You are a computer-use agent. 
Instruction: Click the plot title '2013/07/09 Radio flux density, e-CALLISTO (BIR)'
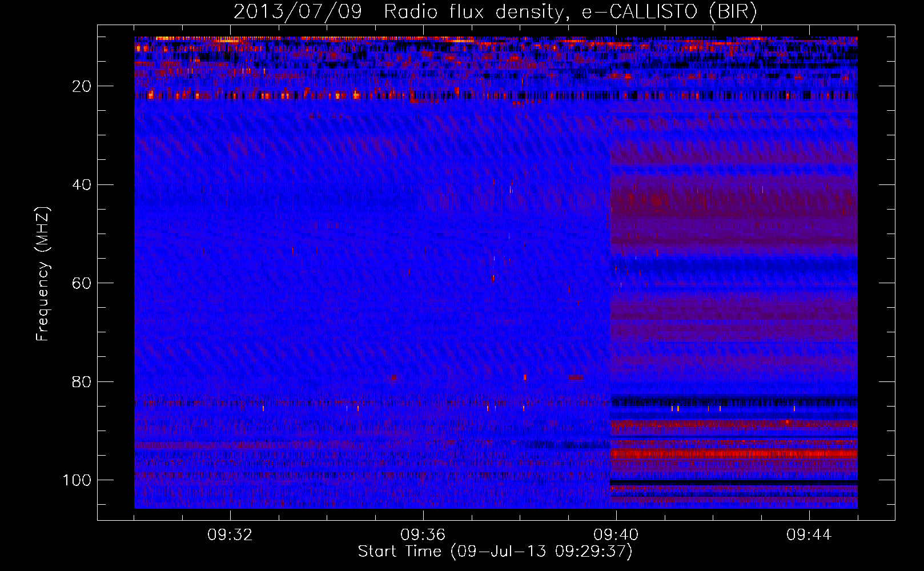pos(495,12)
